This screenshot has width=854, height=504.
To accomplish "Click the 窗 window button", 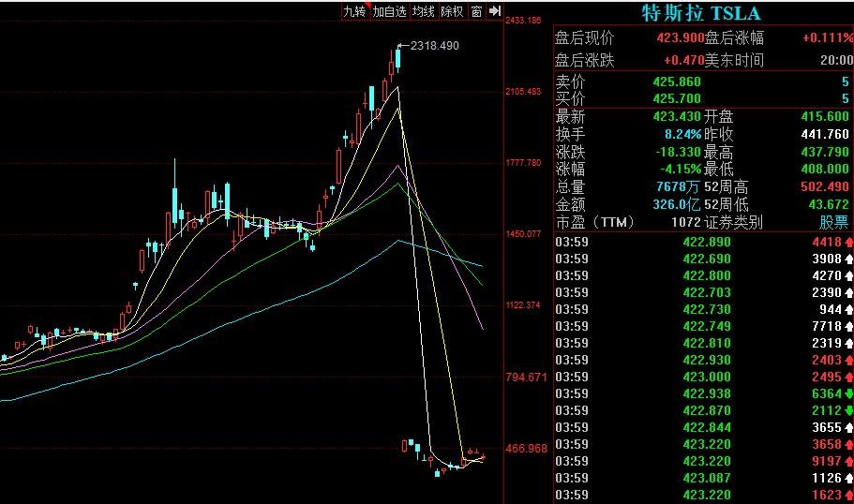I will (x=476, y=11).
